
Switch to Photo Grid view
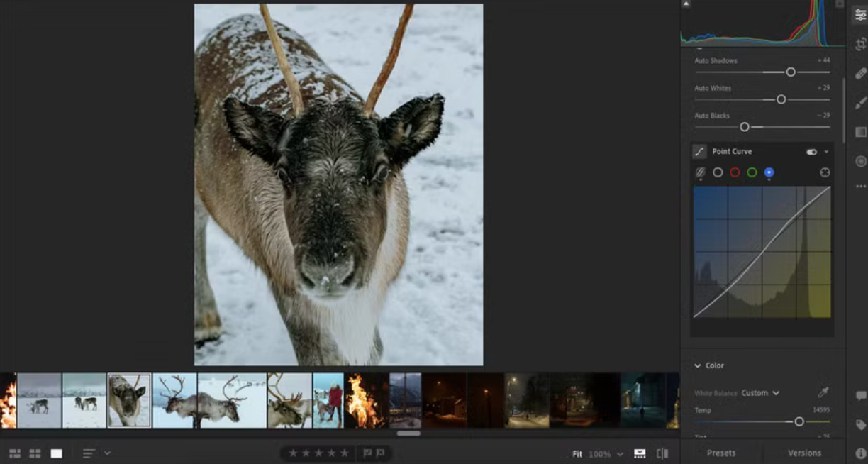click(14, 453)
